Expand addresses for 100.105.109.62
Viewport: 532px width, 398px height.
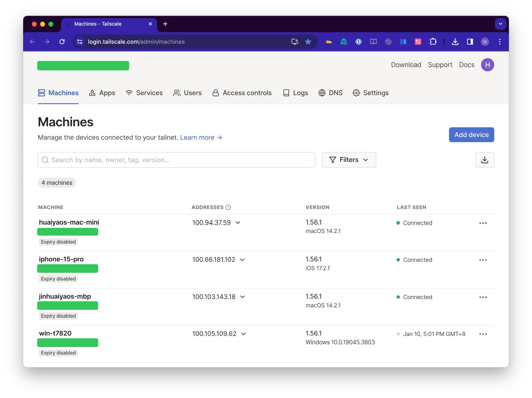coord(244,334)
